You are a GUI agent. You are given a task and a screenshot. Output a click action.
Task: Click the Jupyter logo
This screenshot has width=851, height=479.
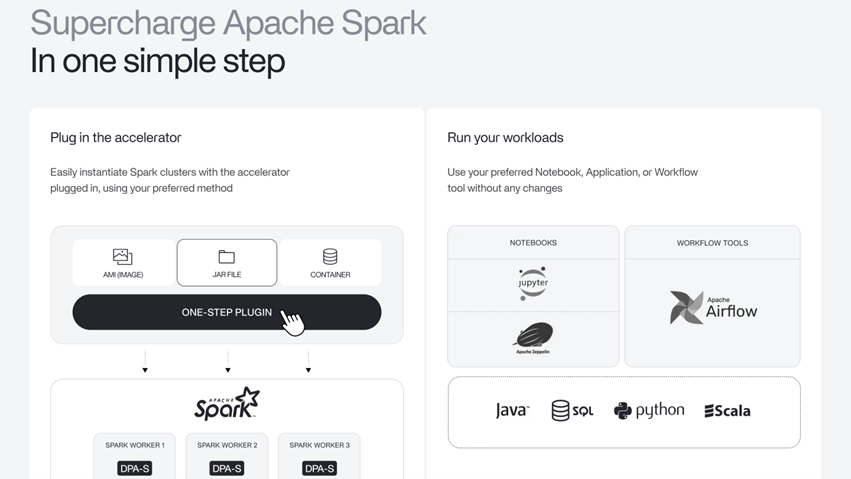pos(533,283)
